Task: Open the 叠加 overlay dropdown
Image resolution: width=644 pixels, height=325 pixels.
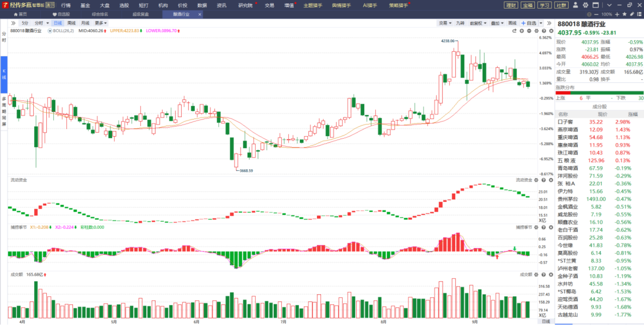Action: pyautogui.click(x=497, y=23)
